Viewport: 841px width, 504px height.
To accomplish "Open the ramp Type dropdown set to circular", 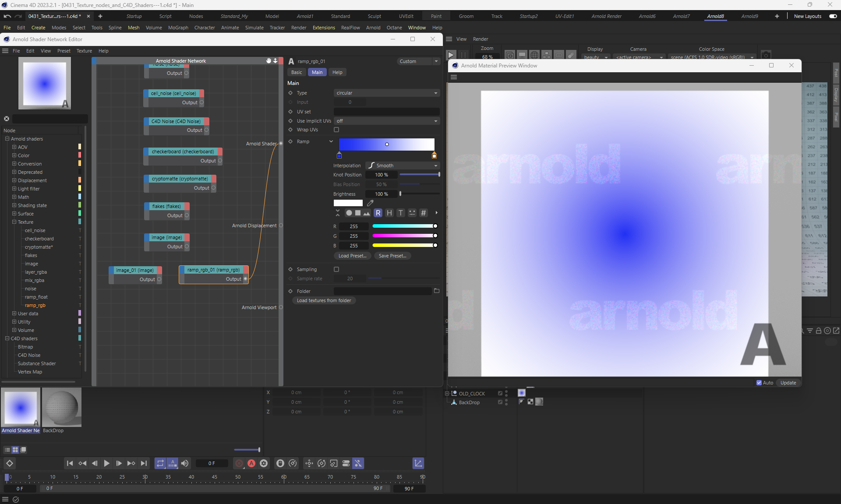I will click(386, 93).
